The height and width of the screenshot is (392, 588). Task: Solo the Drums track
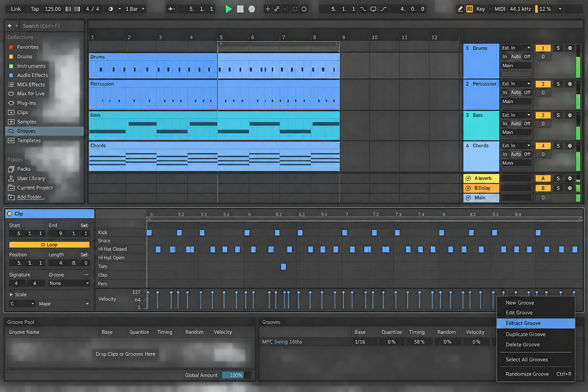(x=558, y=48)
